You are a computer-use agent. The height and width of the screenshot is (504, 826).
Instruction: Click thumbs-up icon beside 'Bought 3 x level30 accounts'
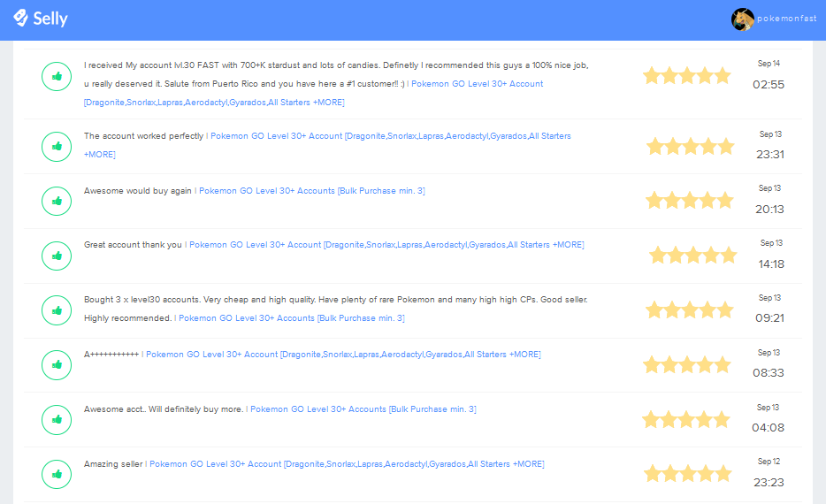[x=57, y=310]
